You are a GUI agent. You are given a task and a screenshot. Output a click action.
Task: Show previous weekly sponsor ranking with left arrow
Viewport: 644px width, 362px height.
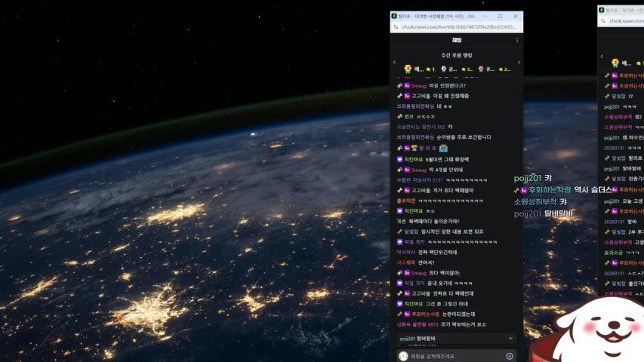tap(394, 63)
